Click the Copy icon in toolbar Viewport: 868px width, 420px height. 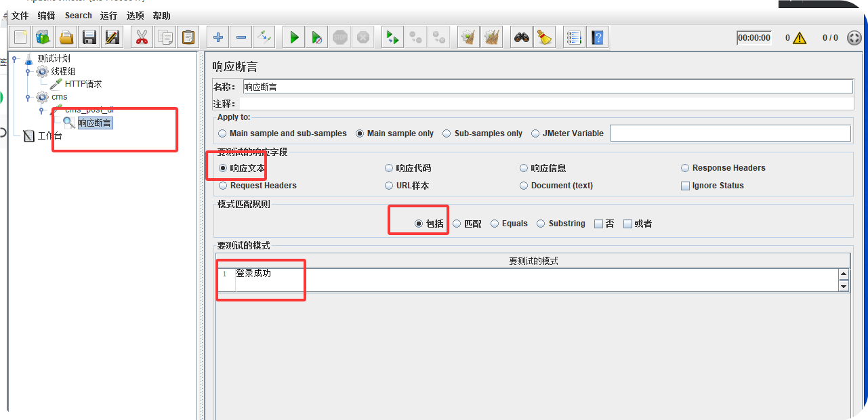point(165,37)
